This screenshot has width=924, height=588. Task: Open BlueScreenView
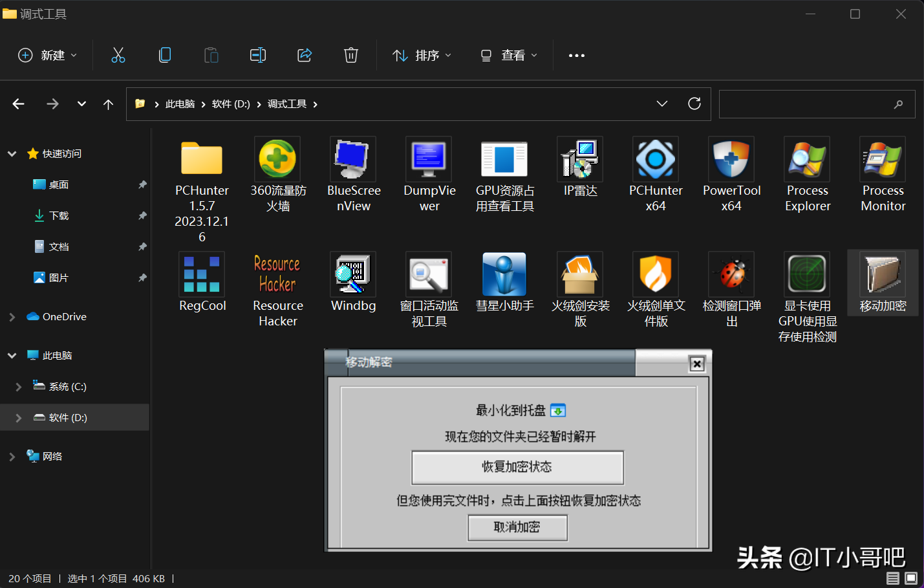click(353, 159)
